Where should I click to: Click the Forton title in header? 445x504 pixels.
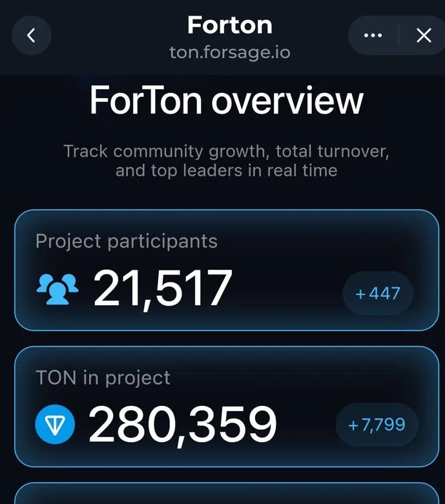(x=230, y=25)
